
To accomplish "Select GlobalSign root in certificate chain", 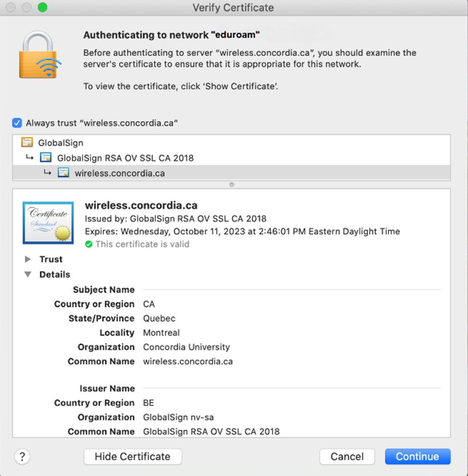I will (231, 142).
